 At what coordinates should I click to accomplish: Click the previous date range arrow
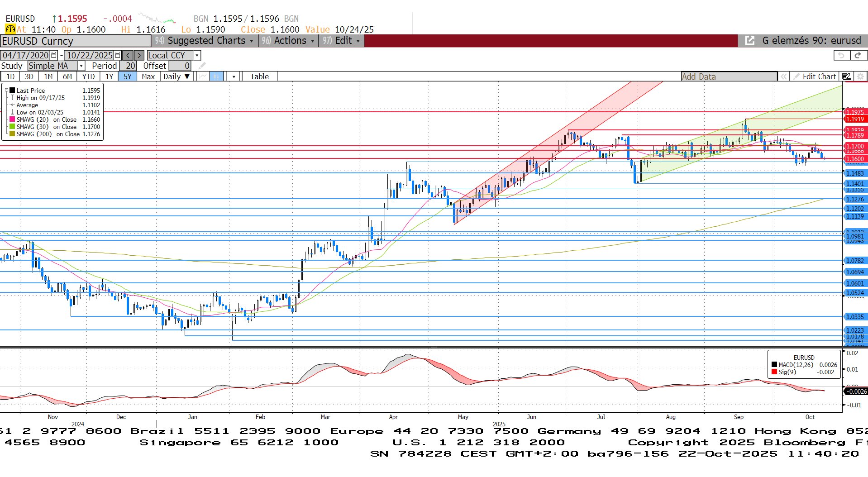[128, 55]
